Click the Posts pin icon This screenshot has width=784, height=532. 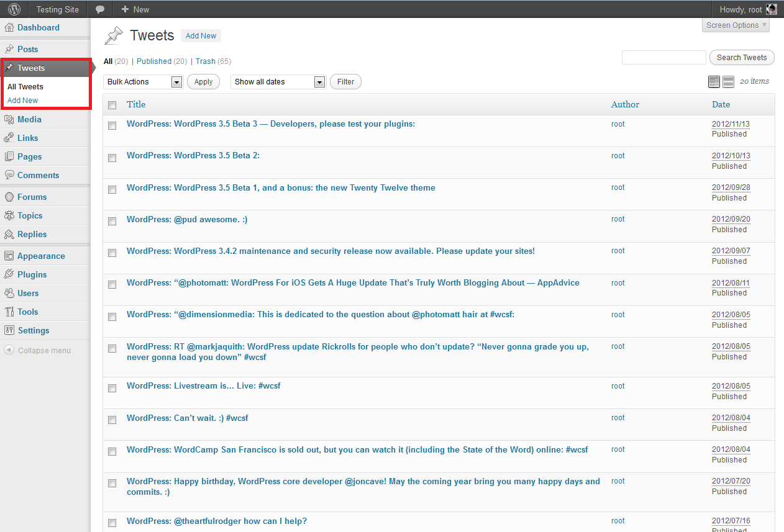[9, 49]
